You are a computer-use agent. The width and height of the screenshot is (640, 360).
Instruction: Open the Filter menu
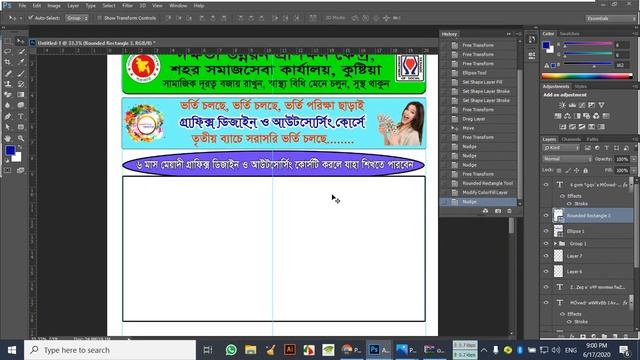[x=127, y=6]
